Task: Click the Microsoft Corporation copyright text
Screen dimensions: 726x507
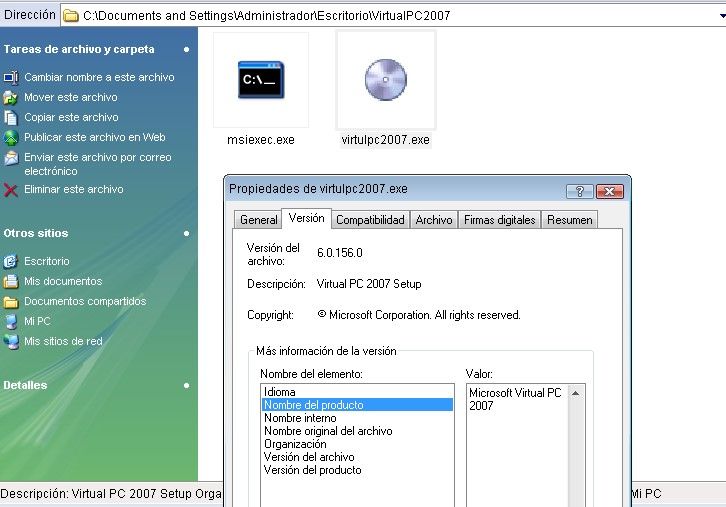Action: point(419,315)
